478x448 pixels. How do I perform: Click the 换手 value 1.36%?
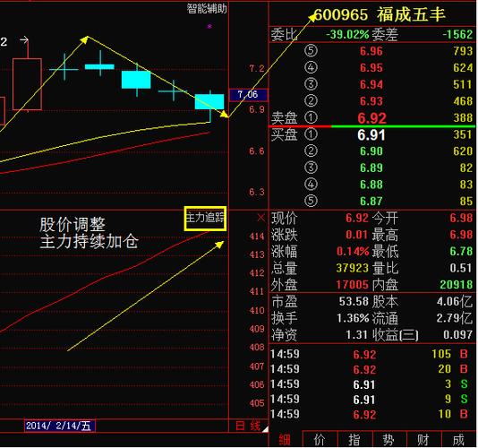tap(353, 318)
